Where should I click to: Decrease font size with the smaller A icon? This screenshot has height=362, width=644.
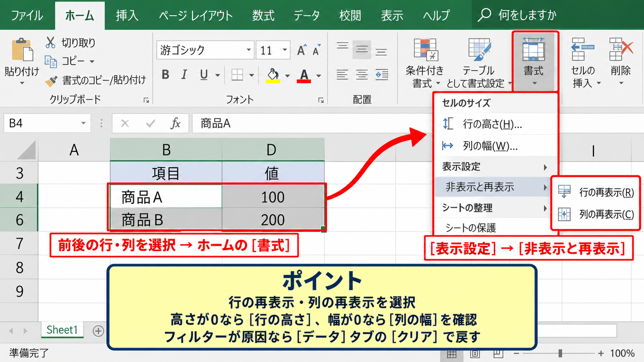click(x=317, y=50)
